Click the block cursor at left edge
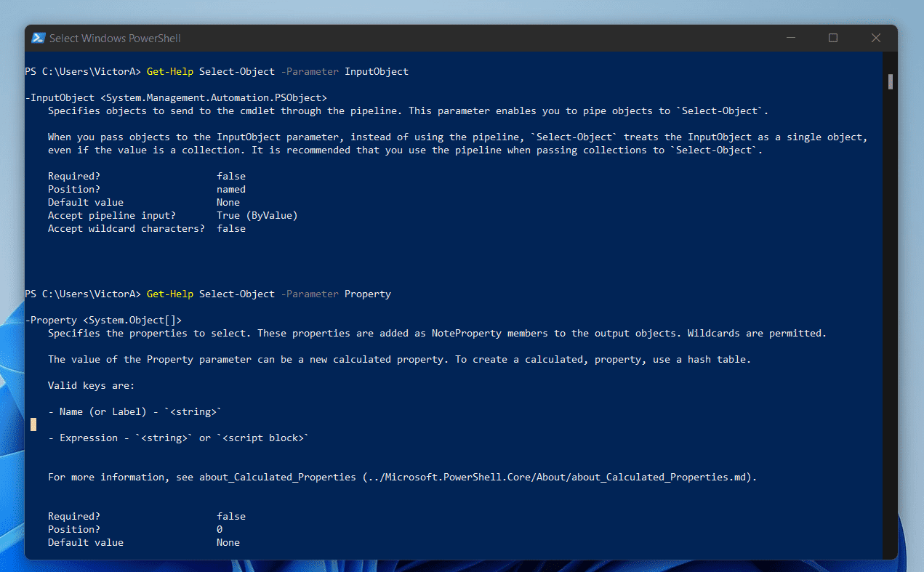Screen dimensions: 924x572 click(x=33, y=424)
